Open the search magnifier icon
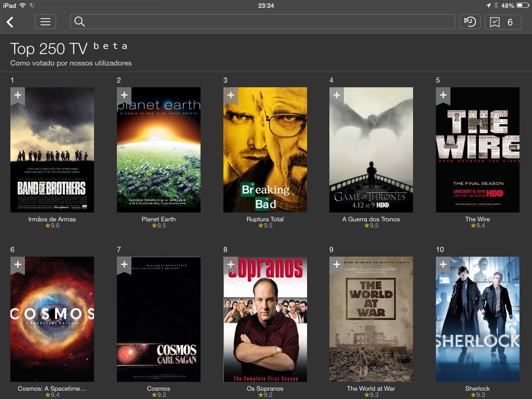 [79, 22]
